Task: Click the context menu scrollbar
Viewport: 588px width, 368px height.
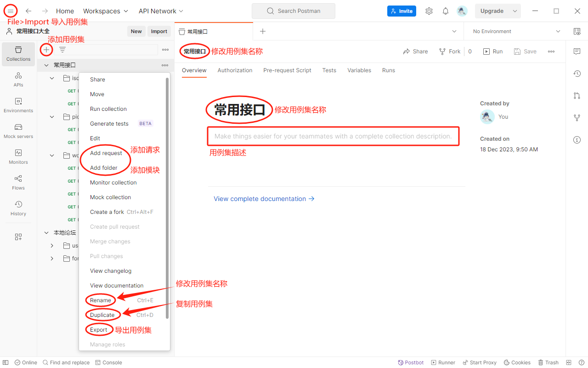Action: click(x=167, y=198)
